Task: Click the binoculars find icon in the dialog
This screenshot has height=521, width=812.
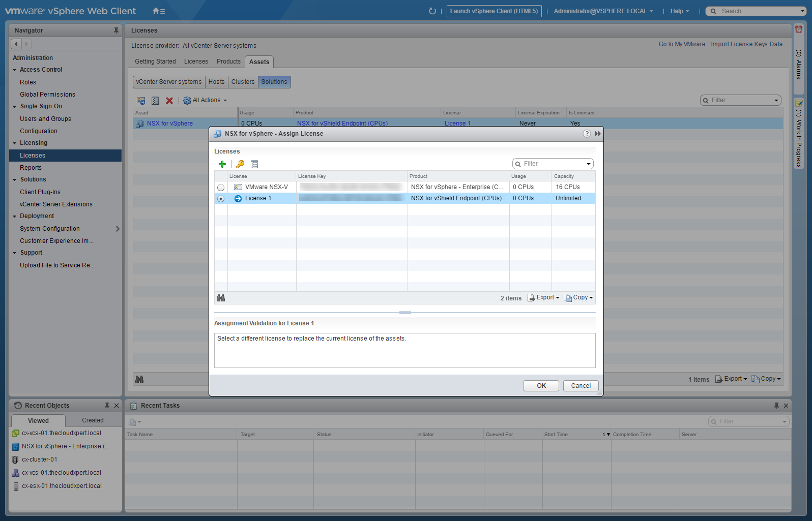Action: click(x=221, y=298)
